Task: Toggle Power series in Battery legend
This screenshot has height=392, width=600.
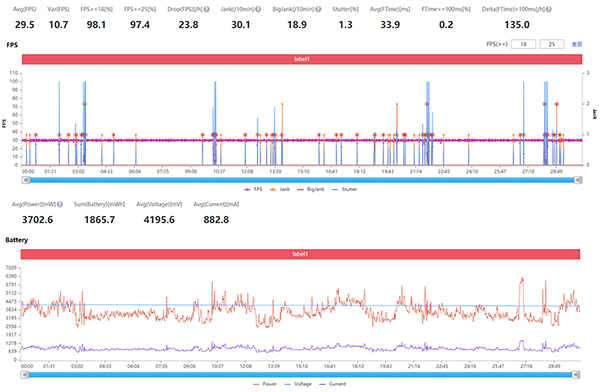Action: coord(265,384)
